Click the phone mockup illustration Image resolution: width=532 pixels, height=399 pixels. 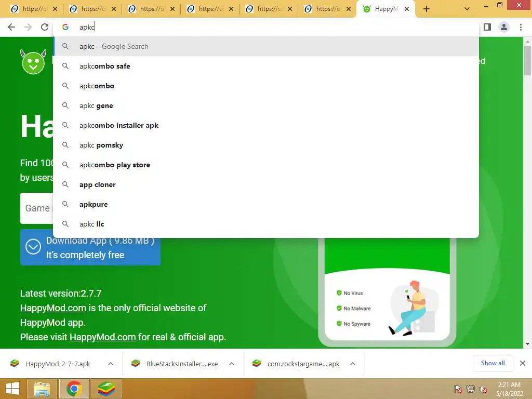pyautogui.click(x=387, y=292)
